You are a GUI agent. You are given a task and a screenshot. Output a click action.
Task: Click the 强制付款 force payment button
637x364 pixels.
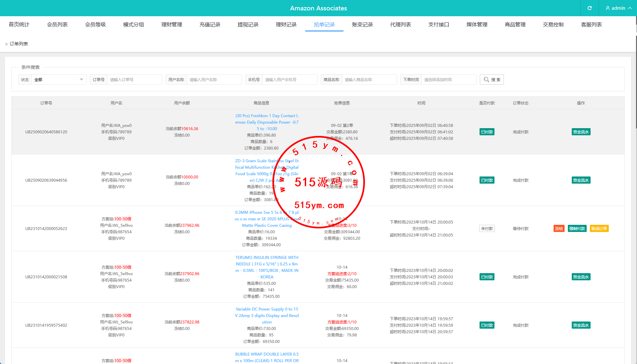[x=577, y=228]
